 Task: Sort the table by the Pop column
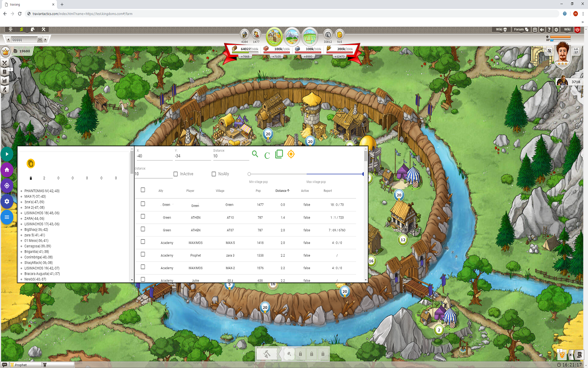point(258,190)
